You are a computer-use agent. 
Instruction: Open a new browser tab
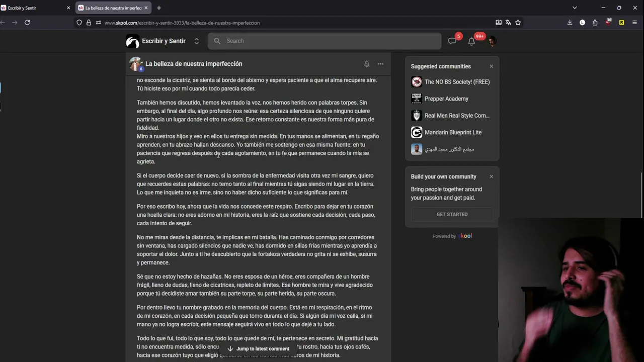(x=159, y=8)
